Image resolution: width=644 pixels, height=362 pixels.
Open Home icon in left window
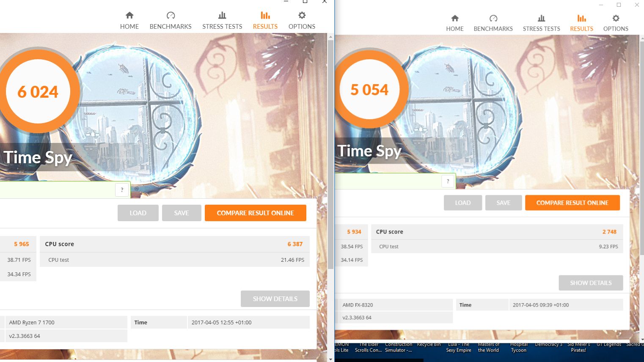[129, 16]
